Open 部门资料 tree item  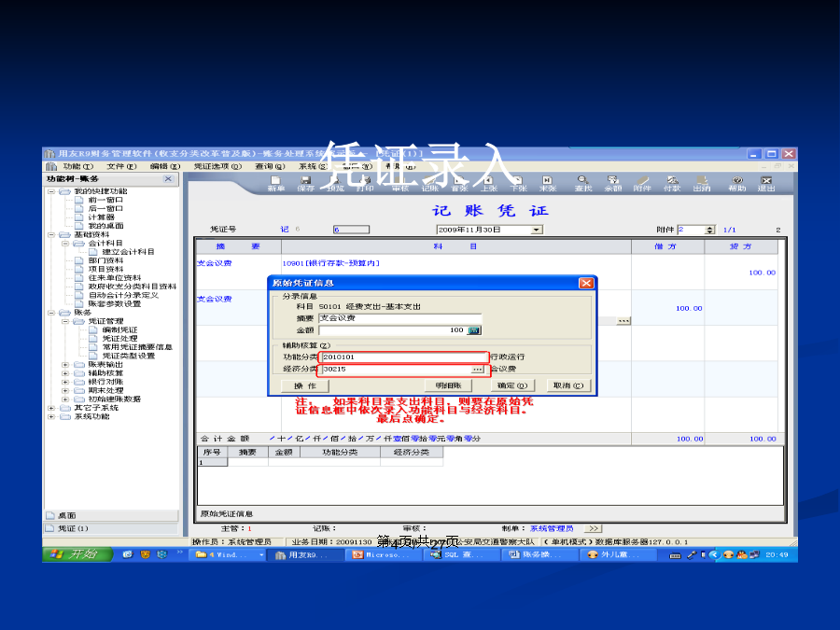tap(105, 260)
